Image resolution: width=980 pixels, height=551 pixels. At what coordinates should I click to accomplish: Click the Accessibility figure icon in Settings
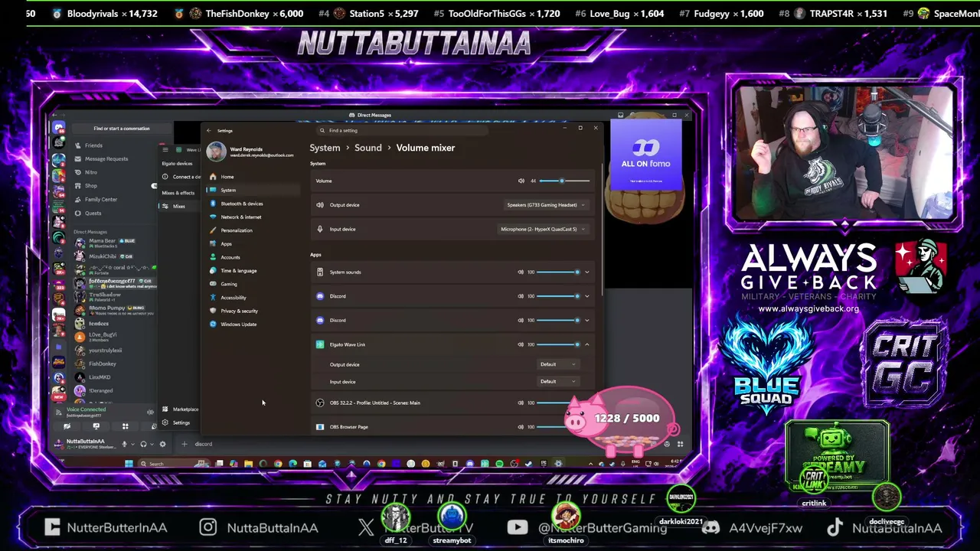213,298
